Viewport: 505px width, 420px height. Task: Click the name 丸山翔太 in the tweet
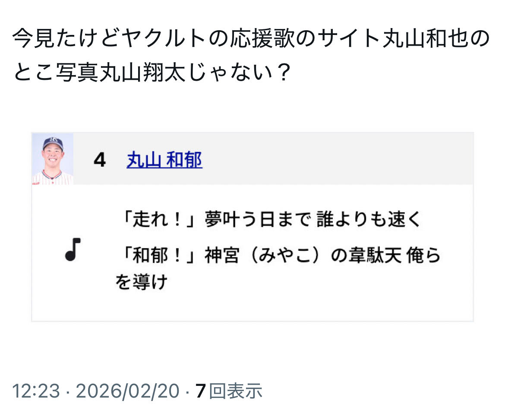tap(142, 73)
